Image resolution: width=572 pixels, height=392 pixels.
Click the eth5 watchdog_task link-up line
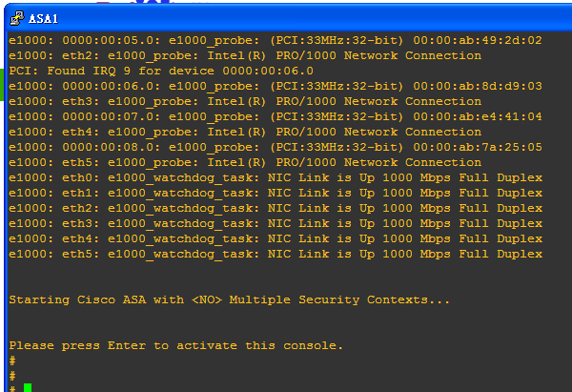coord(276,254)
